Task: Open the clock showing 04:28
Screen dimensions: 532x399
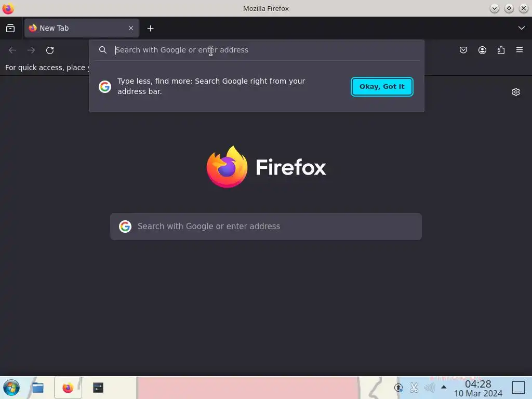Action: click(x=478, y=389)
